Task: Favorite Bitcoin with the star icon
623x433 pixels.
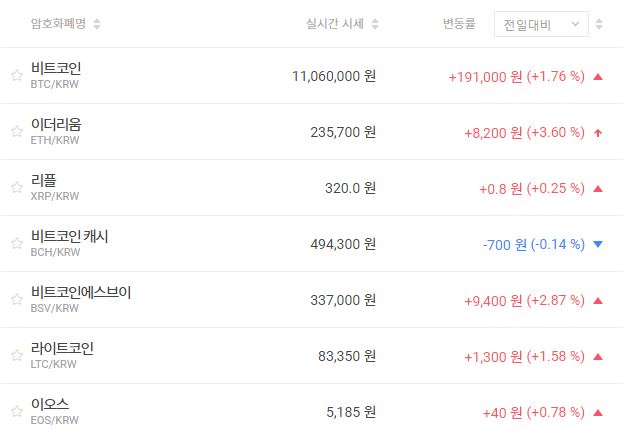Action: 16,75
